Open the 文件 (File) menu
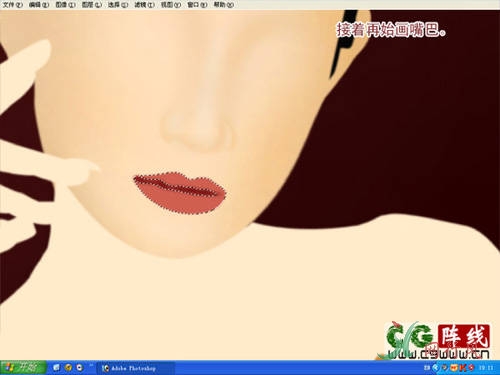This screenshot has width=500, height=375. pos(13,5)
